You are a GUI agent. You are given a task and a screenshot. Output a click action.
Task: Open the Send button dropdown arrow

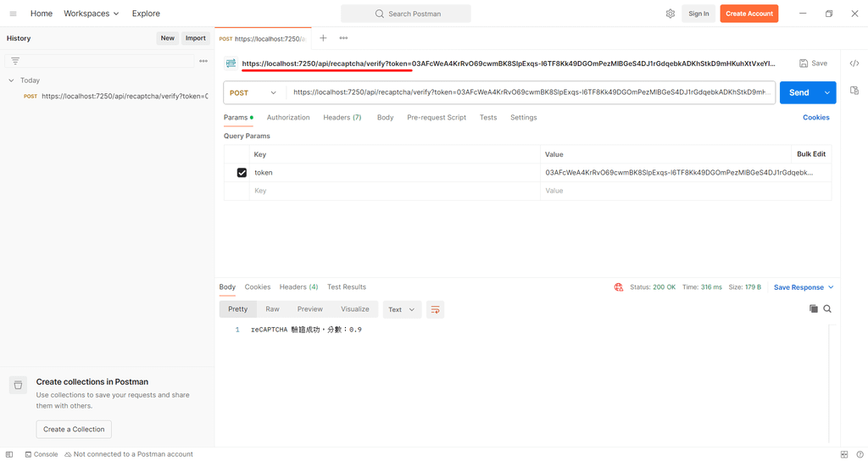point(827,93)
